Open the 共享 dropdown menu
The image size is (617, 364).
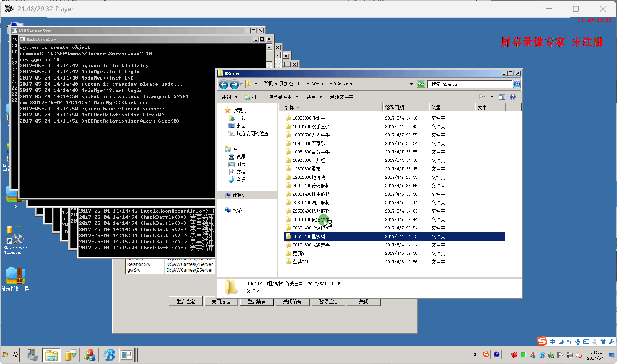click(314, 97)
